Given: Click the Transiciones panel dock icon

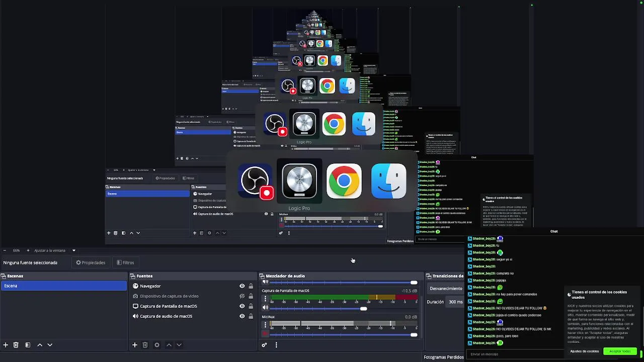Looking at the screenshot, I should pos(429,276).
